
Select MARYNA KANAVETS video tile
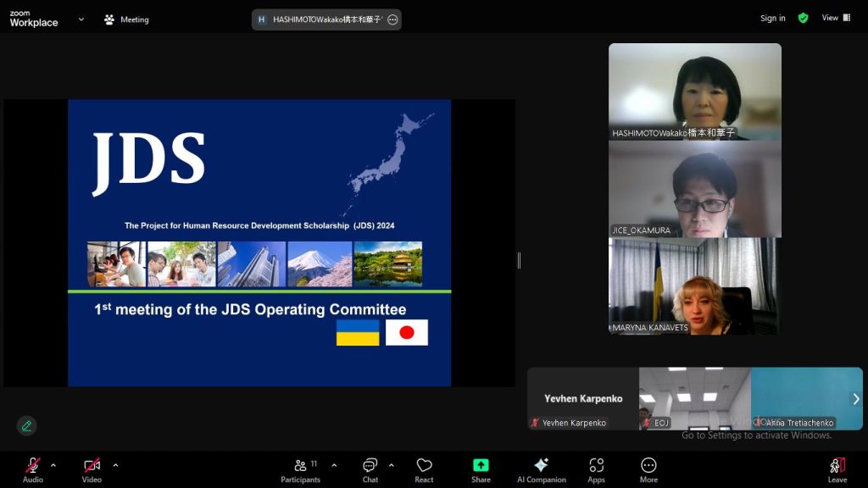(x=695, y=286)
